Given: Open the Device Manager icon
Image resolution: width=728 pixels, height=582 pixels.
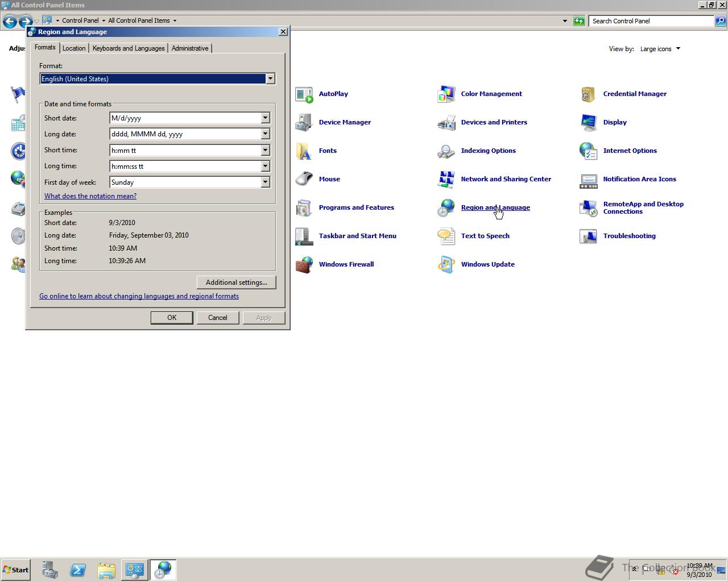Looking at the screenshot, I should point(304,123).
